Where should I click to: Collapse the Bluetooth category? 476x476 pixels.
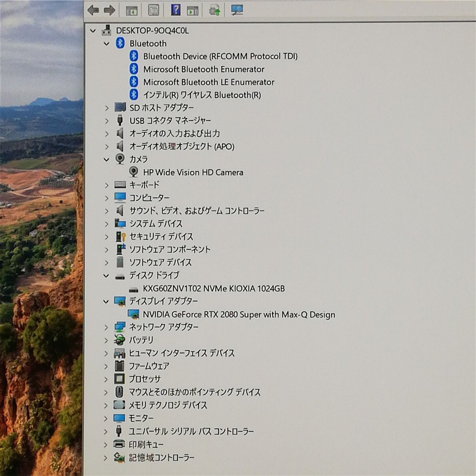pyautogui.click(x=106, y=44)
